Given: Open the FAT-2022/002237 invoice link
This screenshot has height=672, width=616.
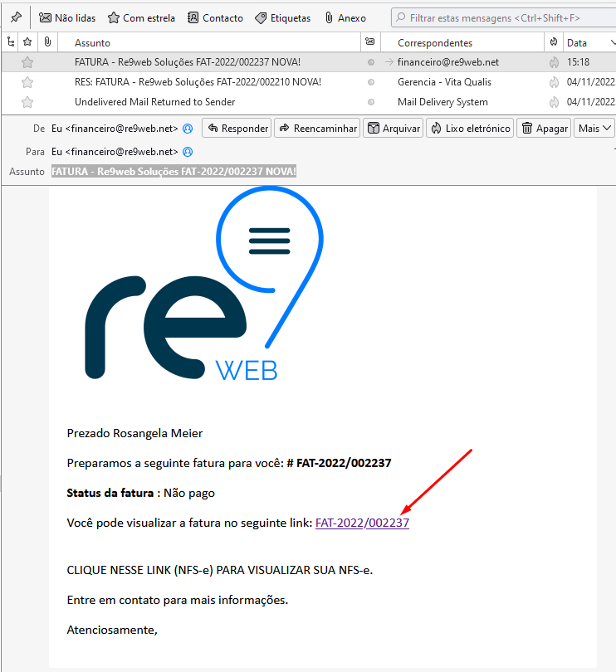Looking at the screenshot, I should tap(362, 523).
